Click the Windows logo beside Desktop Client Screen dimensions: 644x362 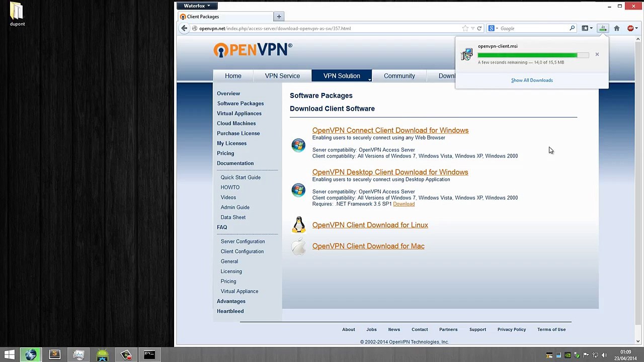point(298,190)
